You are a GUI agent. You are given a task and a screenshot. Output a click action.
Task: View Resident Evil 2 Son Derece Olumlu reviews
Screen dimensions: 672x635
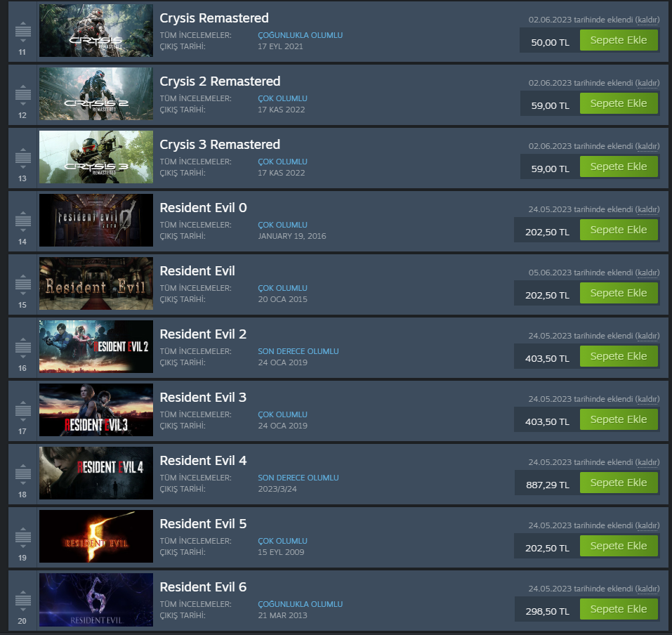pos(298,351)
